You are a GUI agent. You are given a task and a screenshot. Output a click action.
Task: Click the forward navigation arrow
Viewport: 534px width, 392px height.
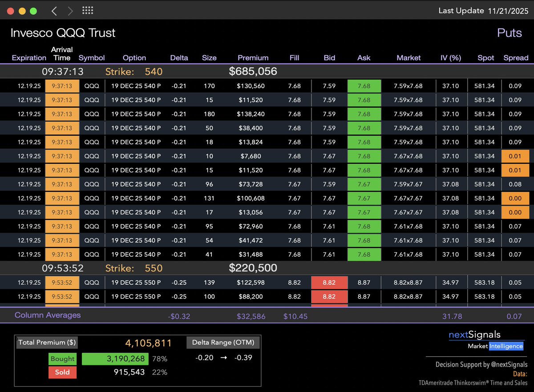pos(70,10)
